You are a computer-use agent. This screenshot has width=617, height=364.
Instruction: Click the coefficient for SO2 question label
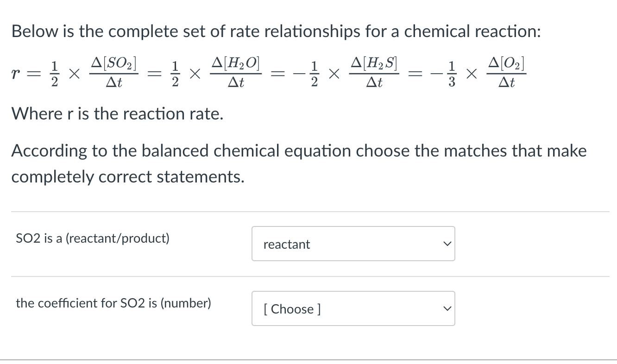tap(113, 303)
